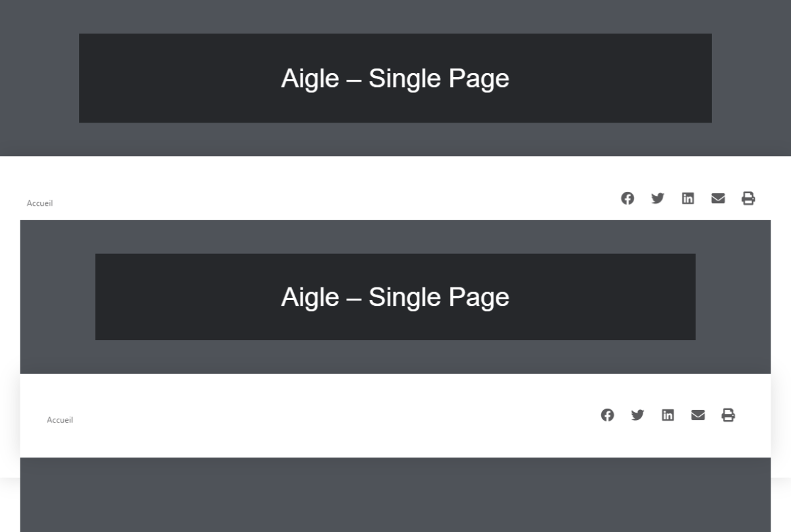791x532 pixels.
Task: Open the upper Accueil breadcrumb link
Action: (40, 203)
